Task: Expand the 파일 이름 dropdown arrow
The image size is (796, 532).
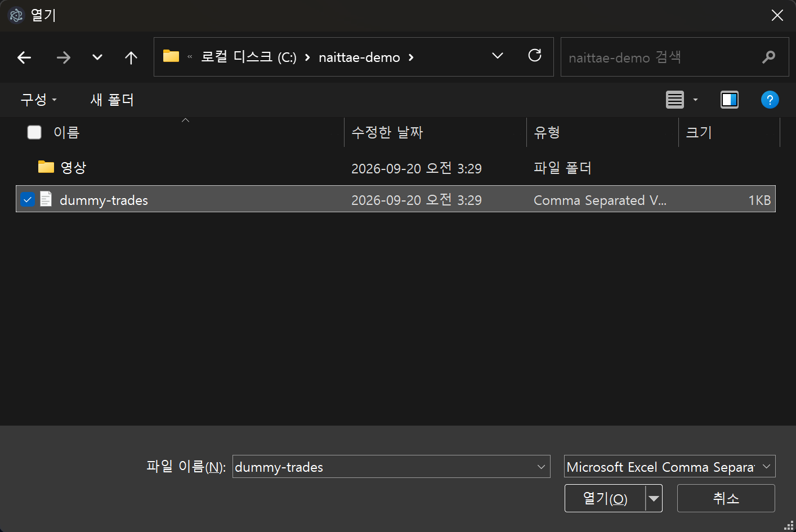Action: pyautogui.click(x=541, y=467)
